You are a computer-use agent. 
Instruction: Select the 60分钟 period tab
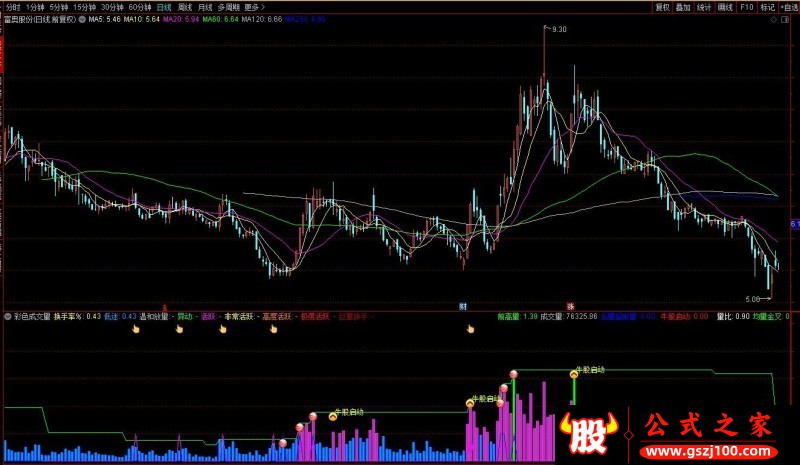(139, 7)
